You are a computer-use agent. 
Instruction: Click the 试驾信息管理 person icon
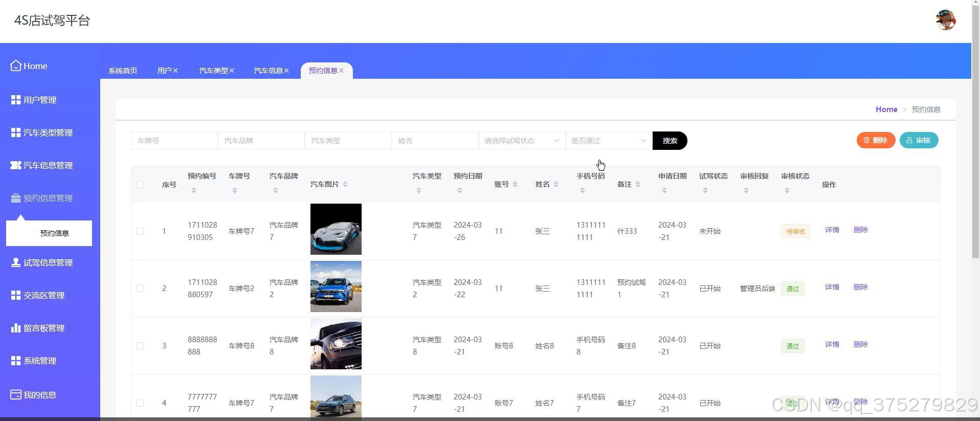[16, 262]
